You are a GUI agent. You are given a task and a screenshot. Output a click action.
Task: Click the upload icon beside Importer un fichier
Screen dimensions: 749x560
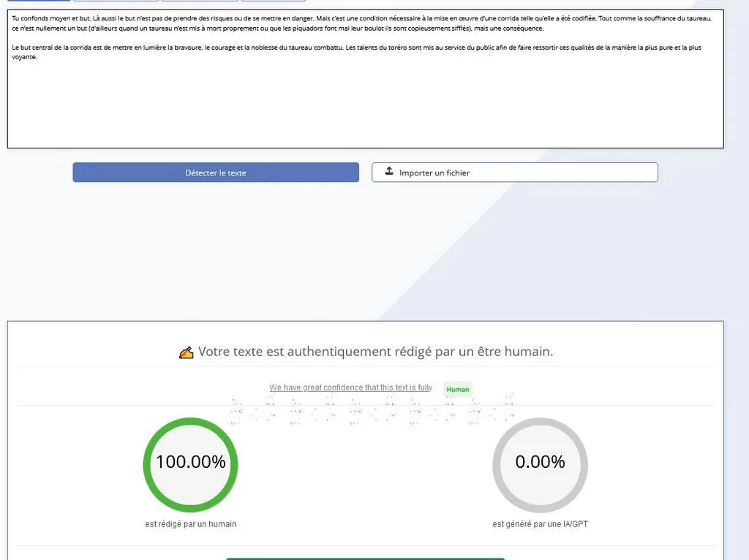click(x=389, y=171)
